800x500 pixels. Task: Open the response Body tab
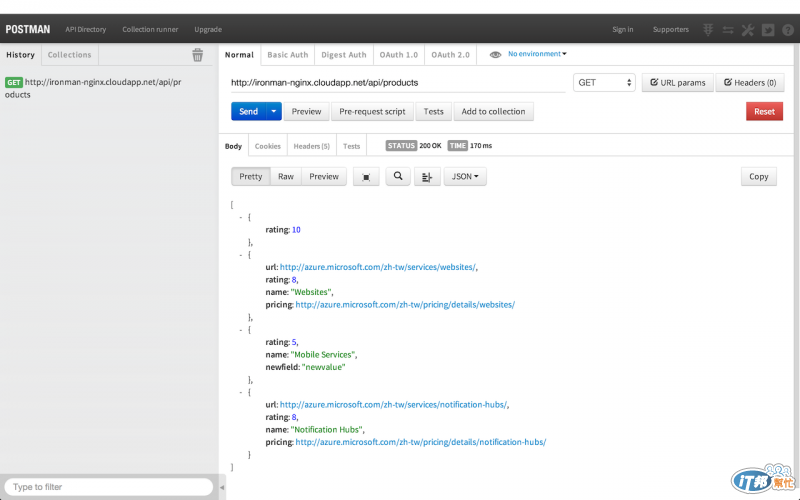(x=233, y=146)
